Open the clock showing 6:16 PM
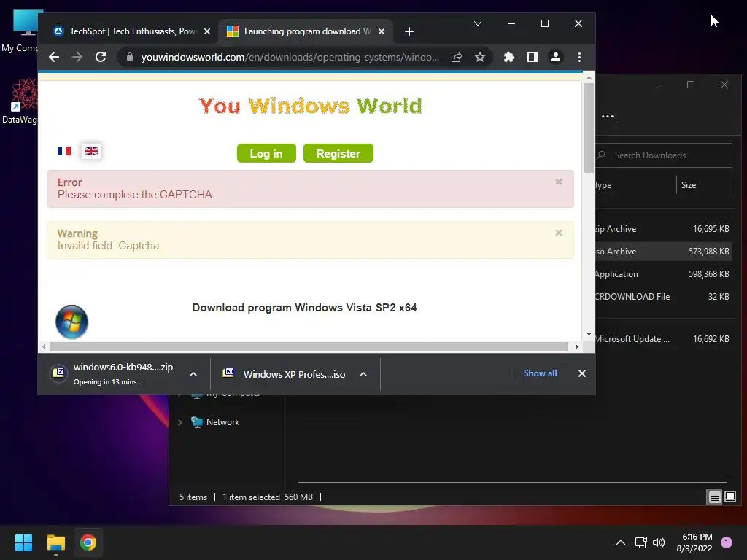 pos(694,542)
